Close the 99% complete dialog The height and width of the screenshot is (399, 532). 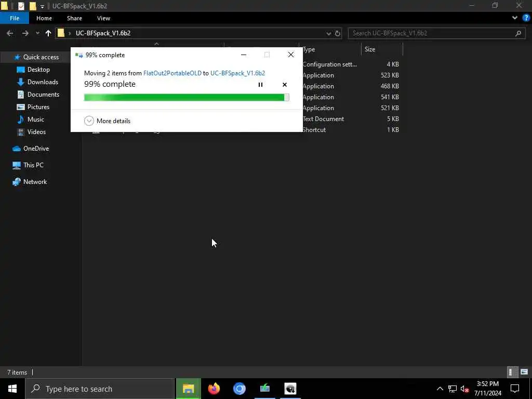[x=291, y=55]
